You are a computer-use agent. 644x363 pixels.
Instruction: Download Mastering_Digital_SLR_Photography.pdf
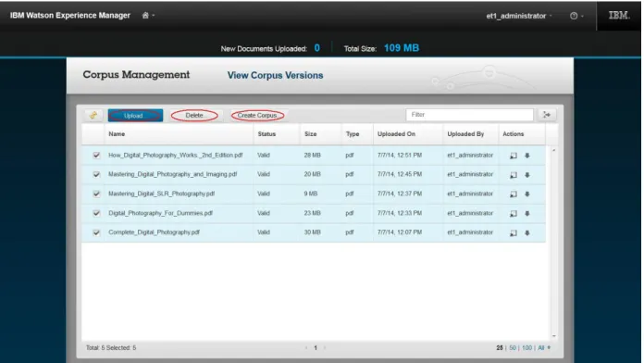point(526,194)
